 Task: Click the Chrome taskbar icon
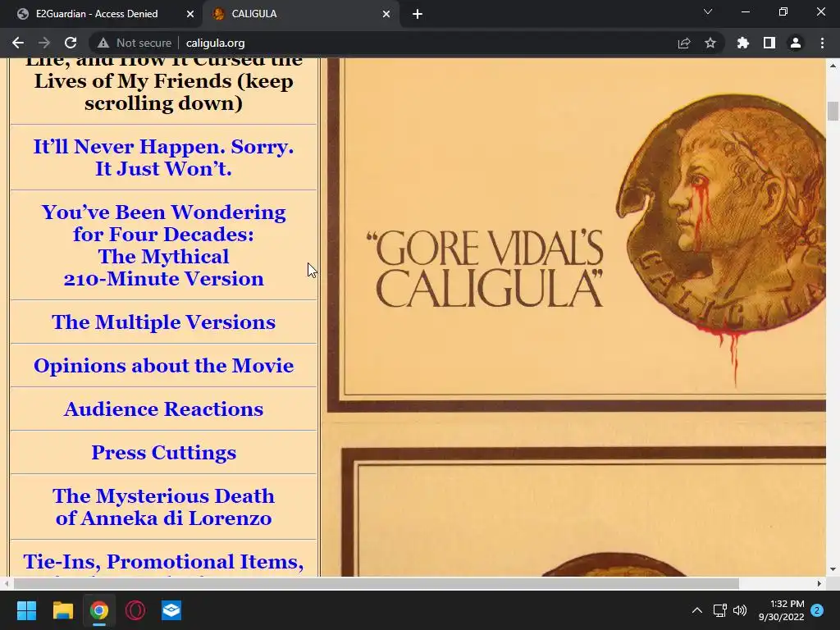(x=99, y=610)
